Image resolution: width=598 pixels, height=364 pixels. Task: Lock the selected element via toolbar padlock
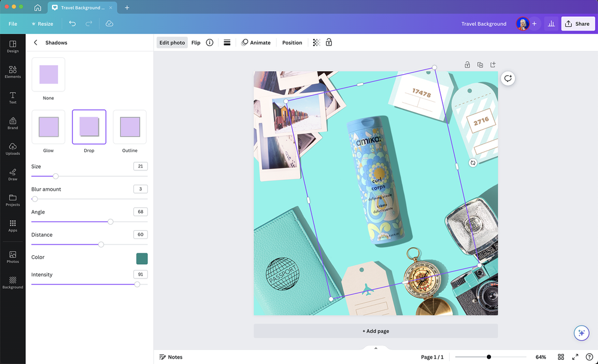[329, 42]
